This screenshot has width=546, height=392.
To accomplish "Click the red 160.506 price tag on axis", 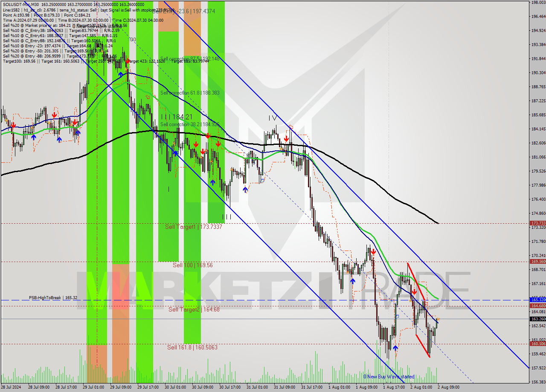I will pyautogui.click(x=537, y=343).
